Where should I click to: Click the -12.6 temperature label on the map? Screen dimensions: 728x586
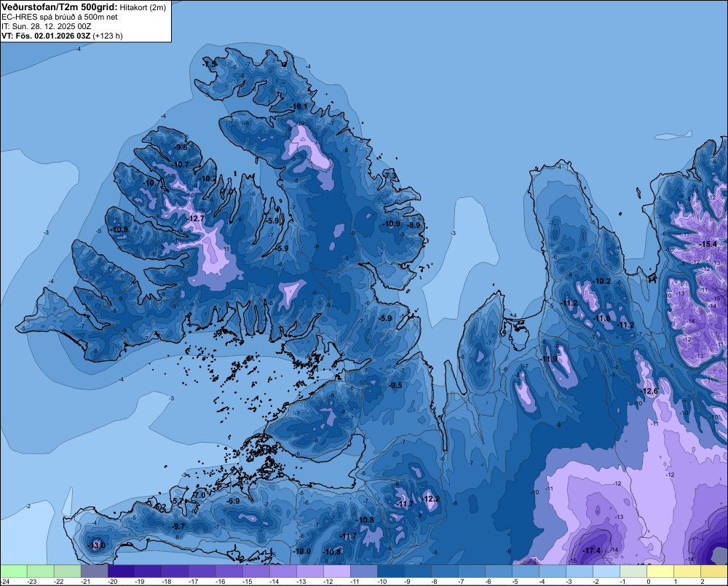tap(649, 391)
